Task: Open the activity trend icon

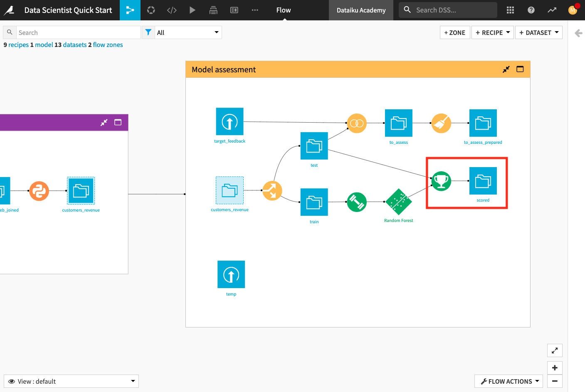Action: click(x=552, y=10)
